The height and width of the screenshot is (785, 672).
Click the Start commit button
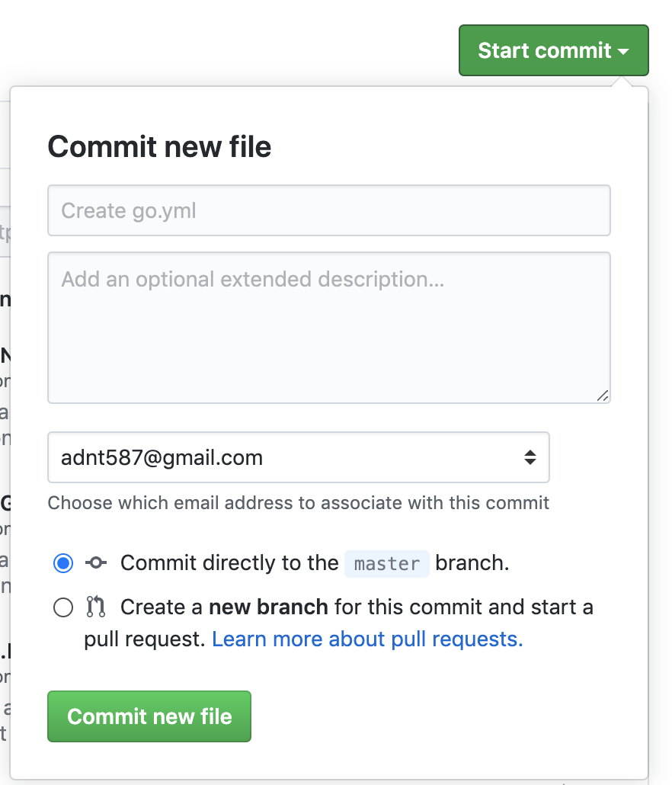tap(544, 50)
